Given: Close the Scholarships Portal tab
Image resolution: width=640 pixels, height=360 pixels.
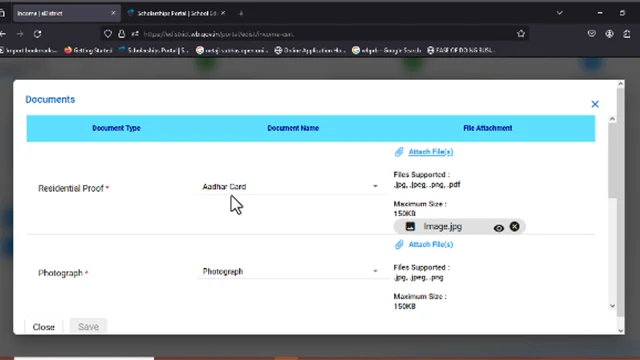Looking at the screenshot, I should (x=223, y=13).
